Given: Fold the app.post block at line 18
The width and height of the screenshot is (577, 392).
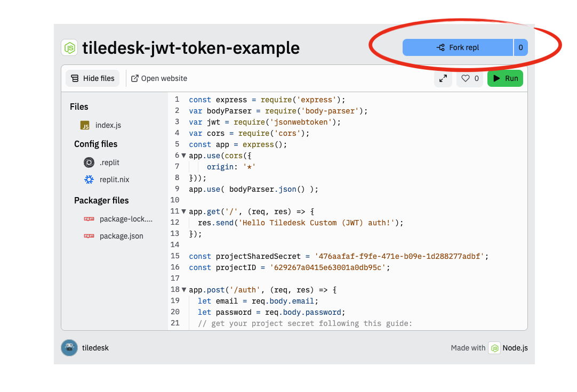Looking at the screenshot, I should [184, 290].
